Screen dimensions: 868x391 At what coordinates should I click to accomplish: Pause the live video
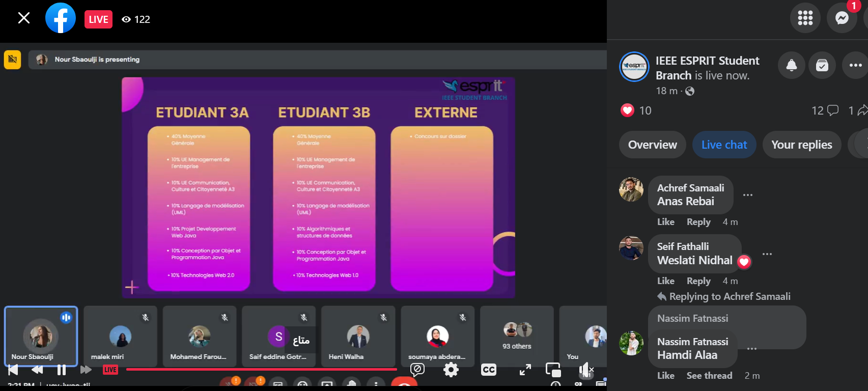(x=62, y=370)
